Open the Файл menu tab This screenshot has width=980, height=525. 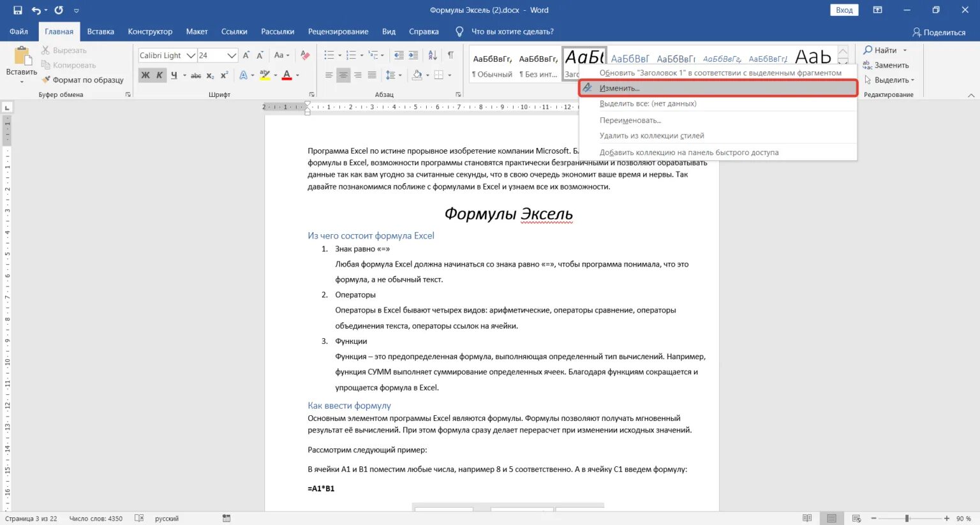tap(19, 32)
